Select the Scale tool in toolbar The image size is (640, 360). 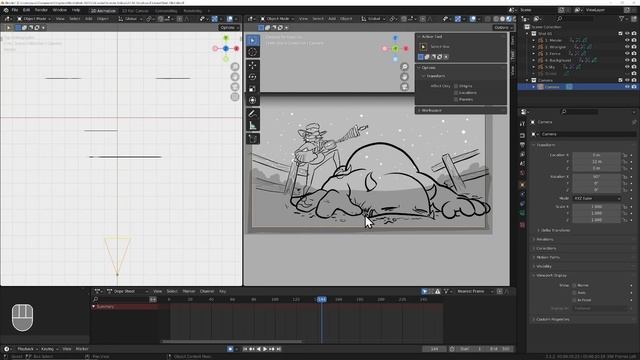click(x=253, y=89)
